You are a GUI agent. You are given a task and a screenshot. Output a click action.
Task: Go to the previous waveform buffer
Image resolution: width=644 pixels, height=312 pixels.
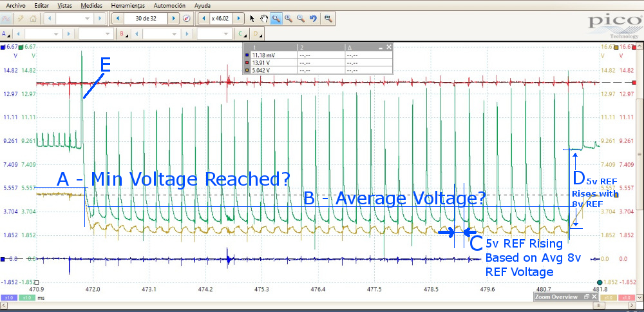click(x=118, y=19)
